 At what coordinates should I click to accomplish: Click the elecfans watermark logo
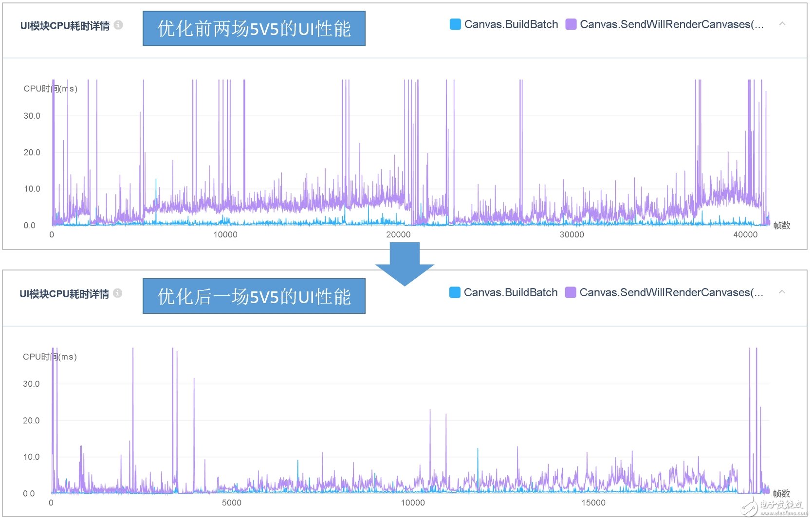coord(775,507)
